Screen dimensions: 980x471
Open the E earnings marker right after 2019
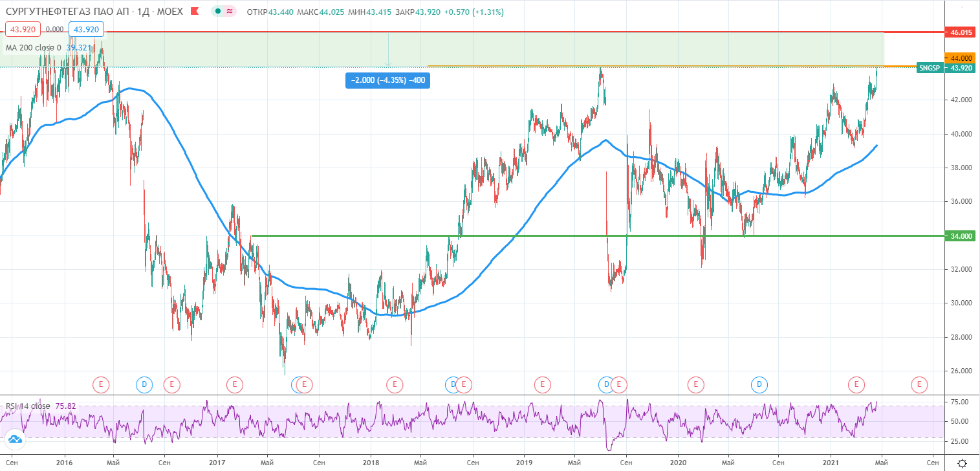pyautogui.click(x=541, y=385)
